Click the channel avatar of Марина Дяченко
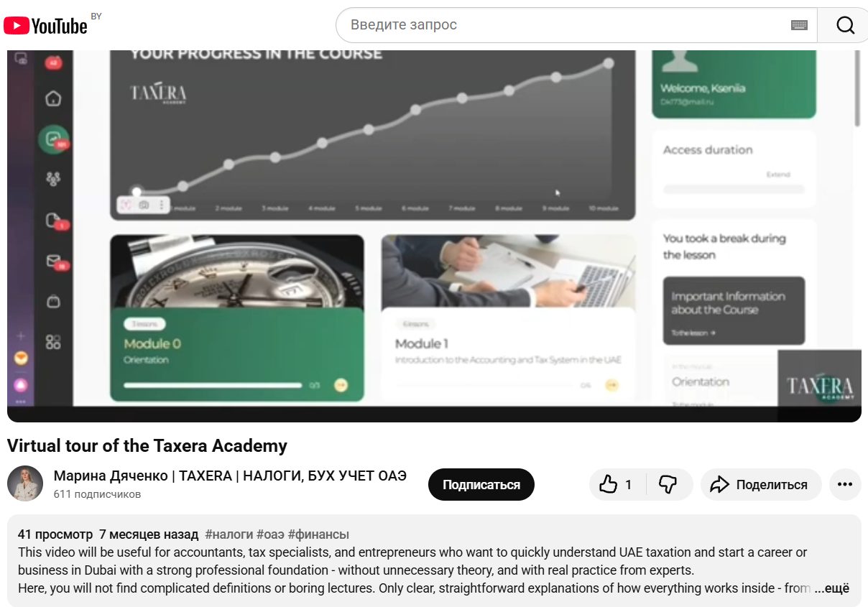 tap(25, 483)
